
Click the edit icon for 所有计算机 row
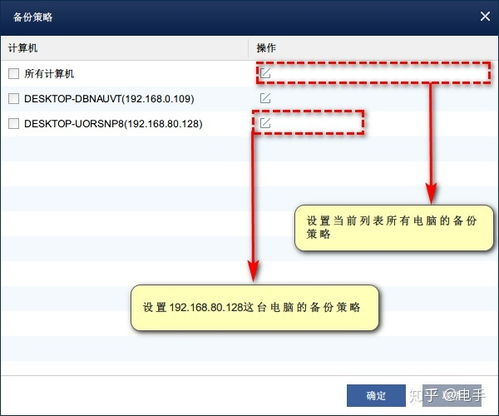click(x=265, y=73)
